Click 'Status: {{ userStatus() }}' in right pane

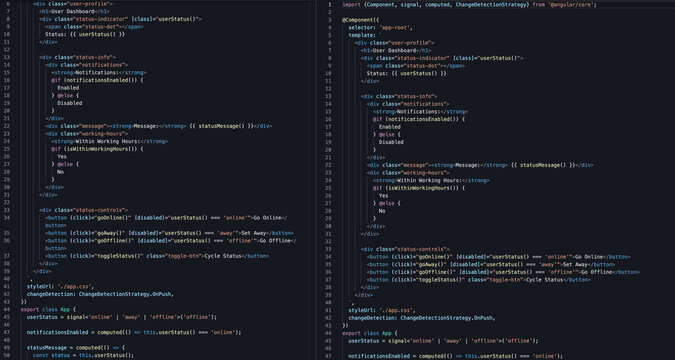click(407, 74)
